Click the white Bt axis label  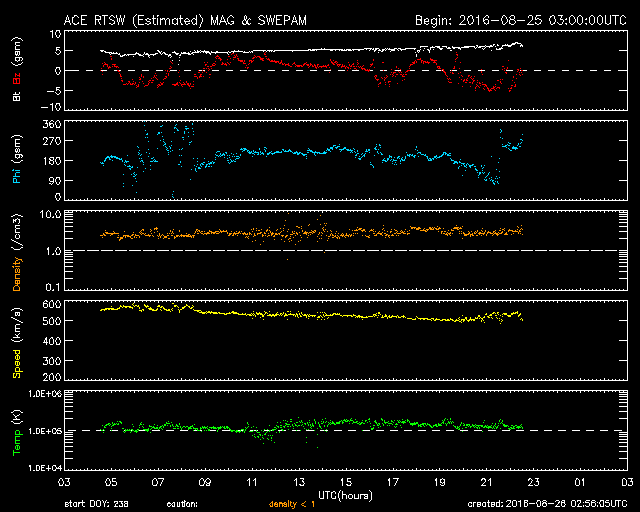point(17,98)
